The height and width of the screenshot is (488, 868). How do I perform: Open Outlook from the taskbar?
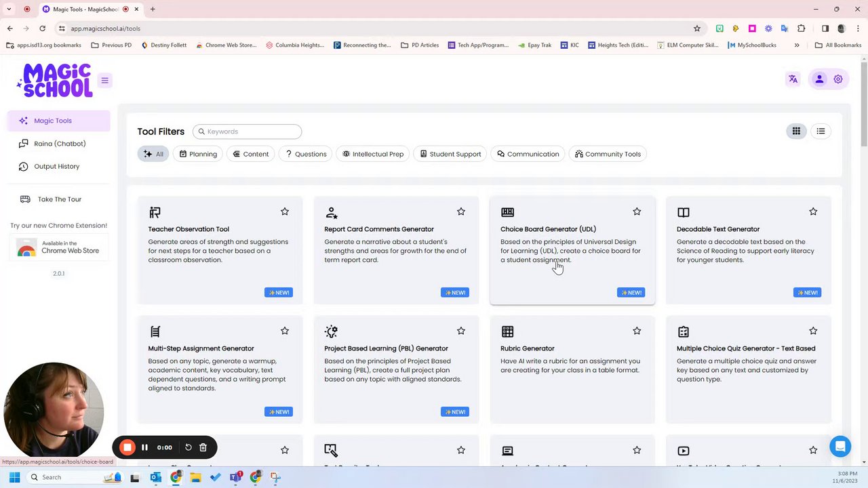155,477
